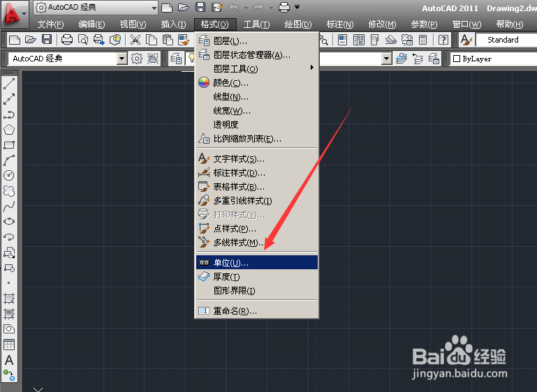Image resolution: width=537 pixels, height=392 pixels.
Task: Toggle the layer on/off light bulb
Action: pyautogui.click(x=191, y=59)
